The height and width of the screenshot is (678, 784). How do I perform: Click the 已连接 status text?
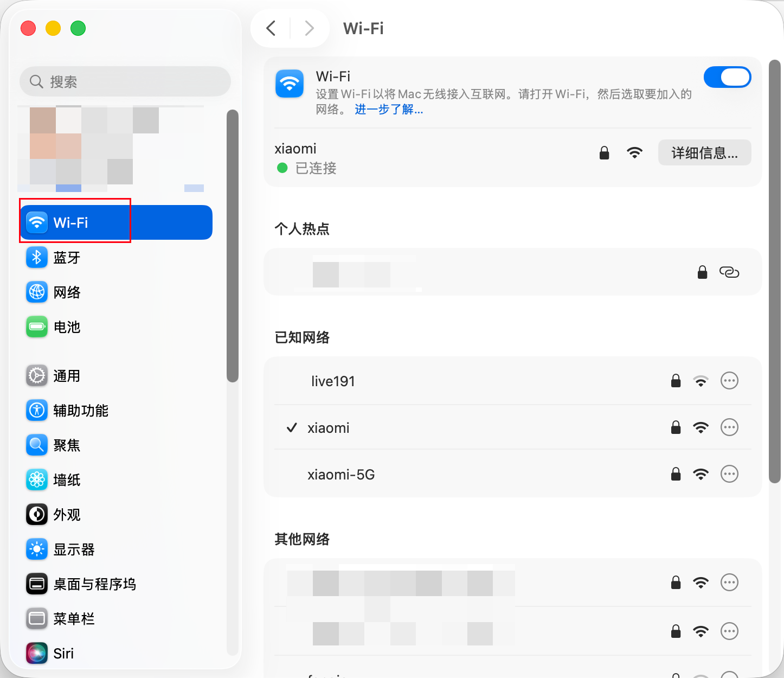click(316, 168)
